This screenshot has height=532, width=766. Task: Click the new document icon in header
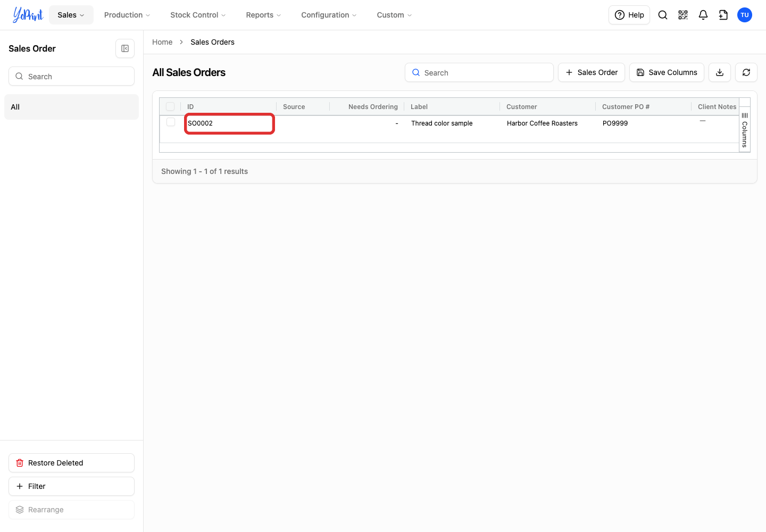[723, 15]
